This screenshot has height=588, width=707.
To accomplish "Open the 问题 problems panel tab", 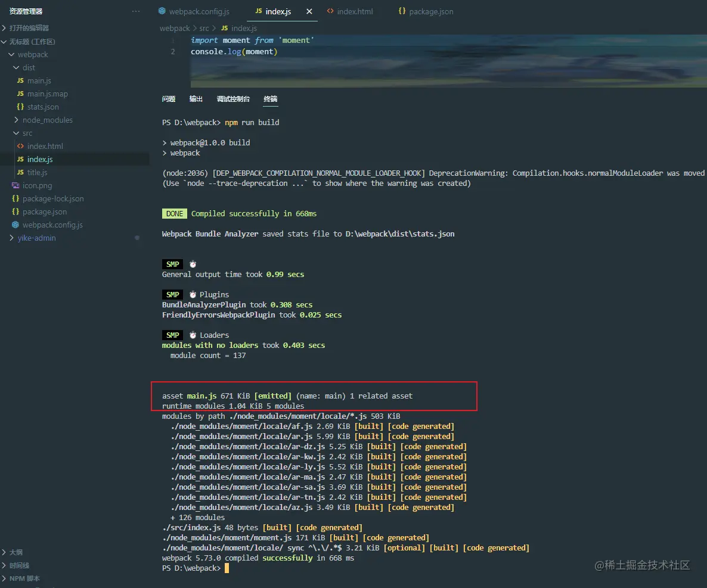I will tap(169, 99).
